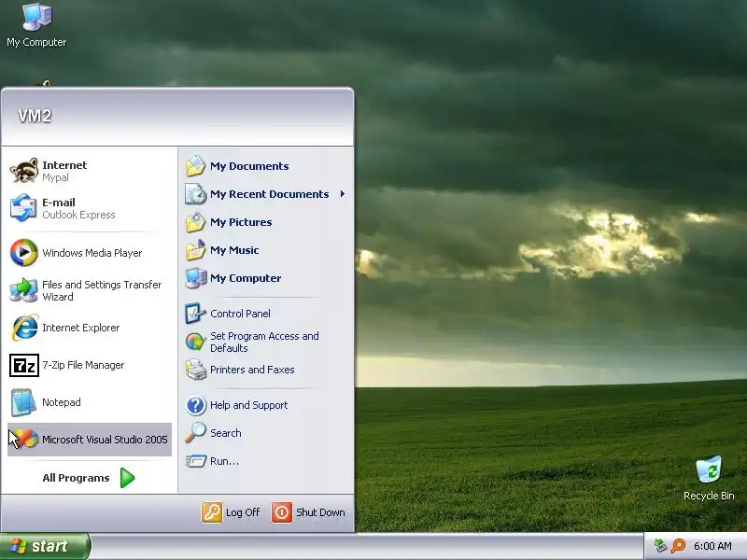
Task: Open the Control Panel icon
Action: coord(195,314)
